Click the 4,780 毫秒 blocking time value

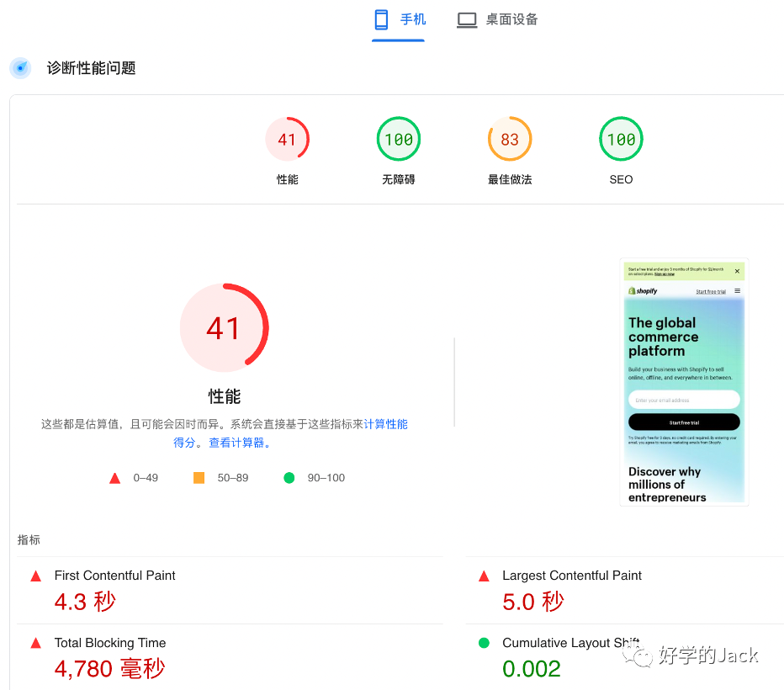click(x=109, y=669)
